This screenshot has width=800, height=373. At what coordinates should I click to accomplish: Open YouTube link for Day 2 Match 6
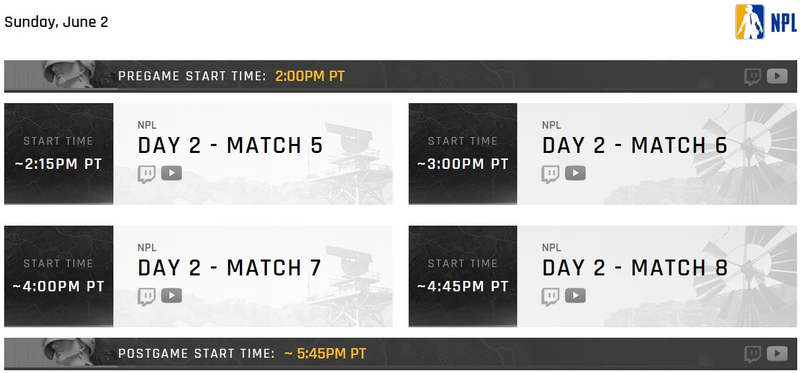(576, 173)
